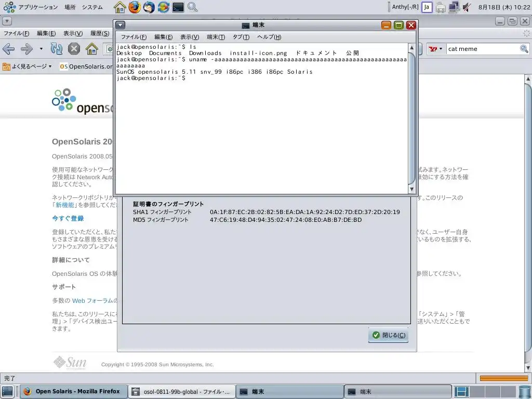Click the printer tray icon
This screenshot has width=532, height=399.
pyautogui.click(x=441, y=7)
